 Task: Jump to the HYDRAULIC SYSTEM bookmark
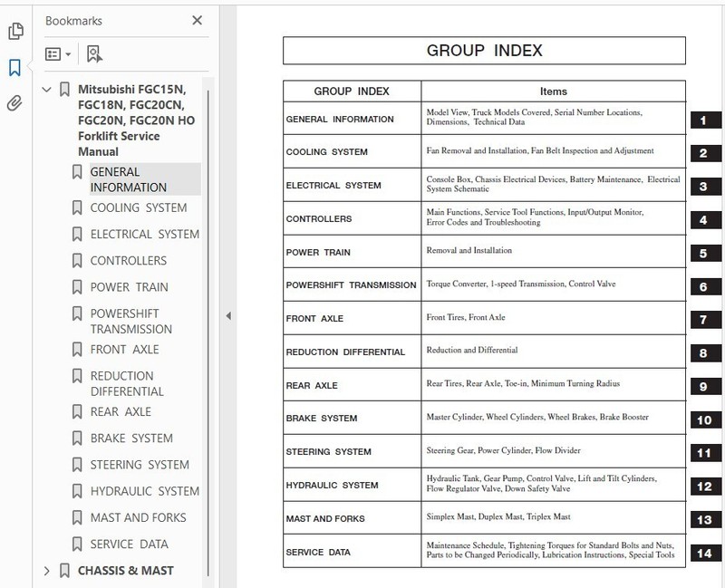tap(145, 491)
